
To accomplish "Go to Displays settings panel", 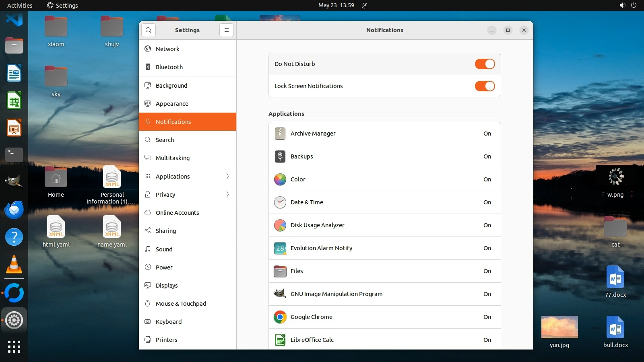I will pos(167,286).
